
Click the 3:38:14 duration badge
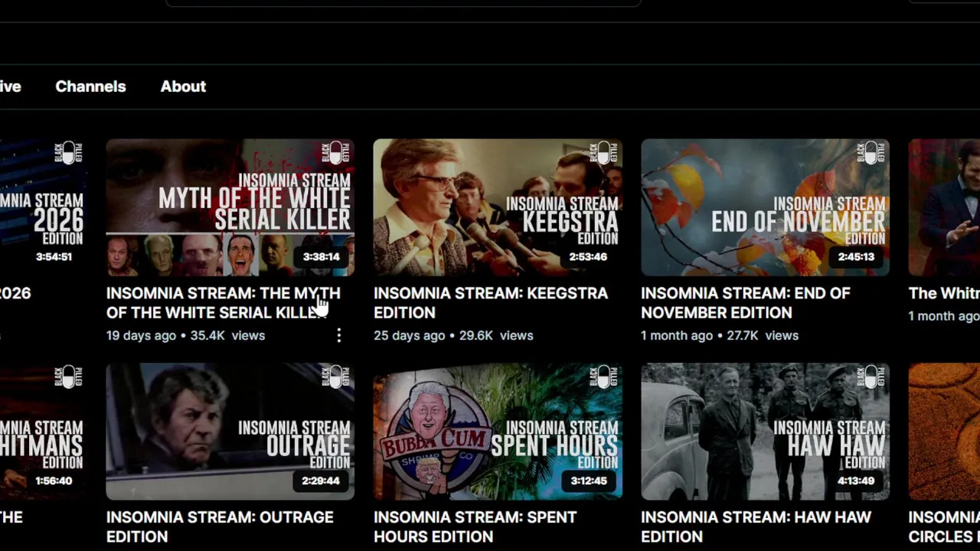pos(321,256)
